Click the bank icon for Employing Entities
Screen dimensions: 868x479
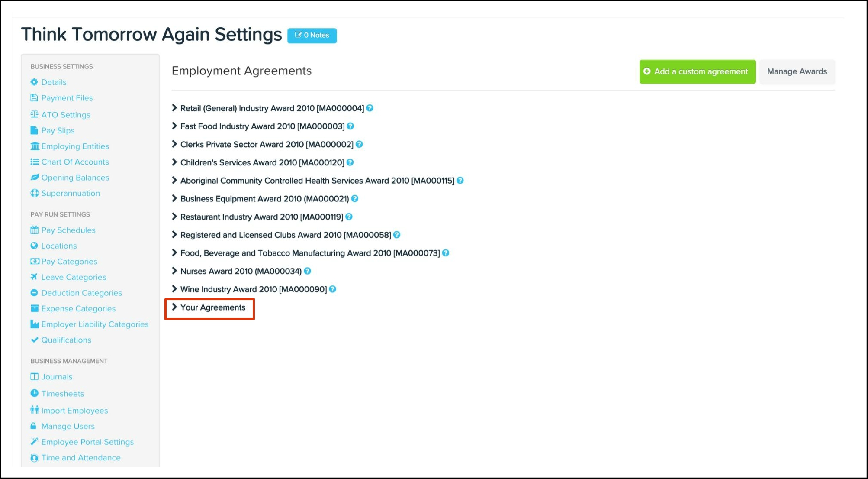pos(35,146)
